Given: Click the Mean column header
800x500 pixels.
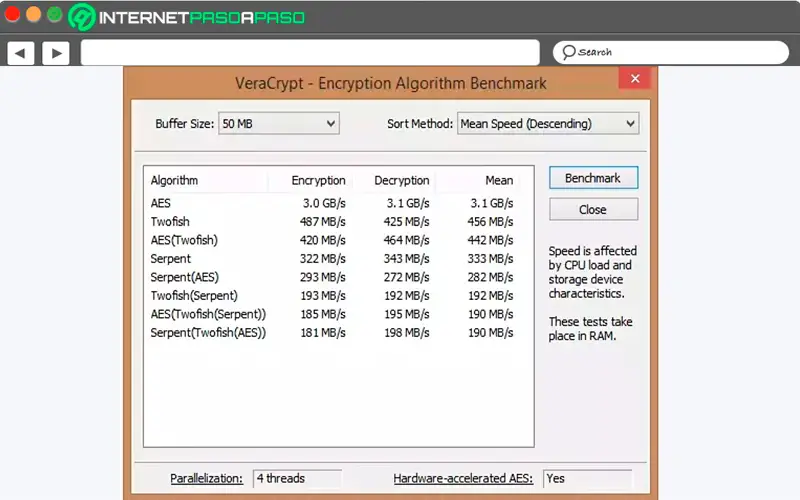Looking at the screenshot, I should 499,180.
